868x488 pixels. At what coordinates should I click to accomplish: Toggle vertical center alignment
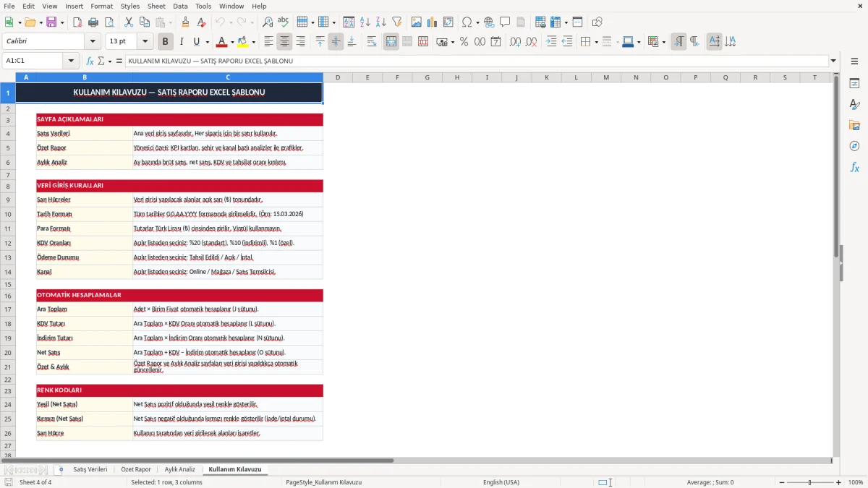[x=336, y=42]
